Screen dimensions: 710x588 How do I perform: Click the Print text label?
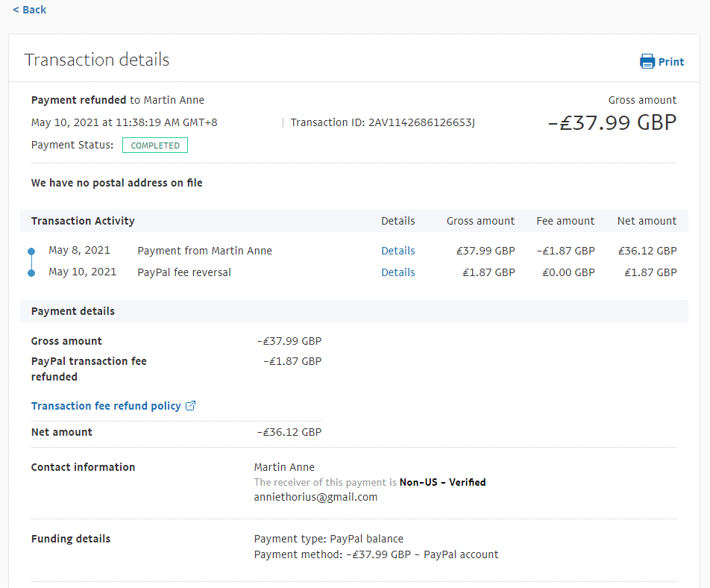coord(670,62)
